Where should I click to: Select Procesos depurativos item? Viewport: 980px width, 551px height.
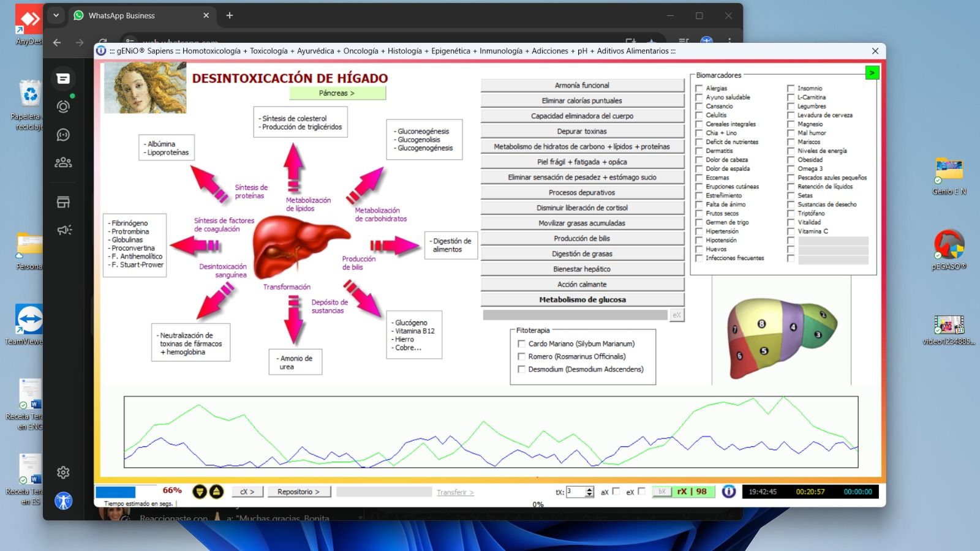[582, 192]
